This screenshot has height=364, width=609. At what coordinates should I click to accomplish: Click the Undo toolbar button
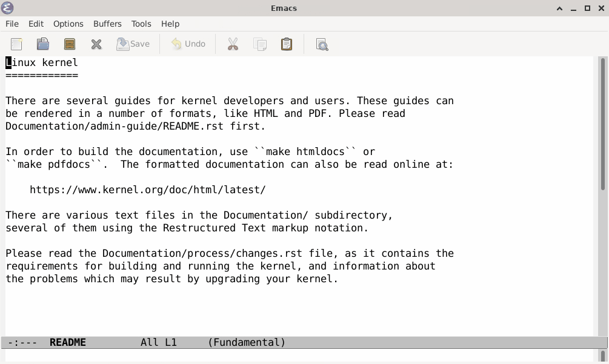[x=188, y=44]
